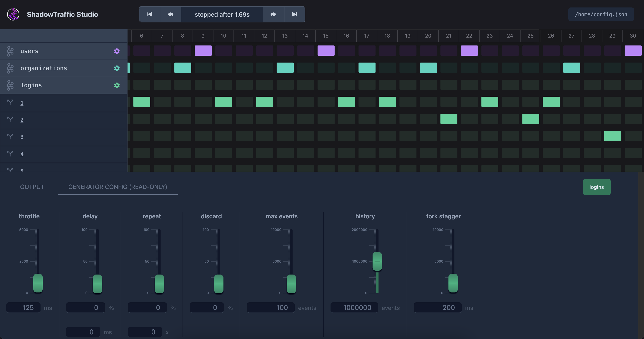The height and width of the screenshot is (339, 644).
Task: Click timeline column header 22
Action: pyautogui.click(x=469, y=36)
